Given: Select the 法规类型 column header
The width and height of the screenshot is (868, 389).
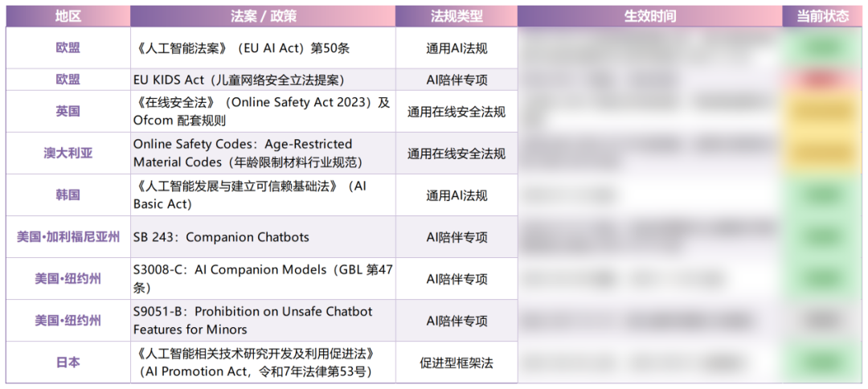Looking at the screenshot, I should [x=457, y=17].
